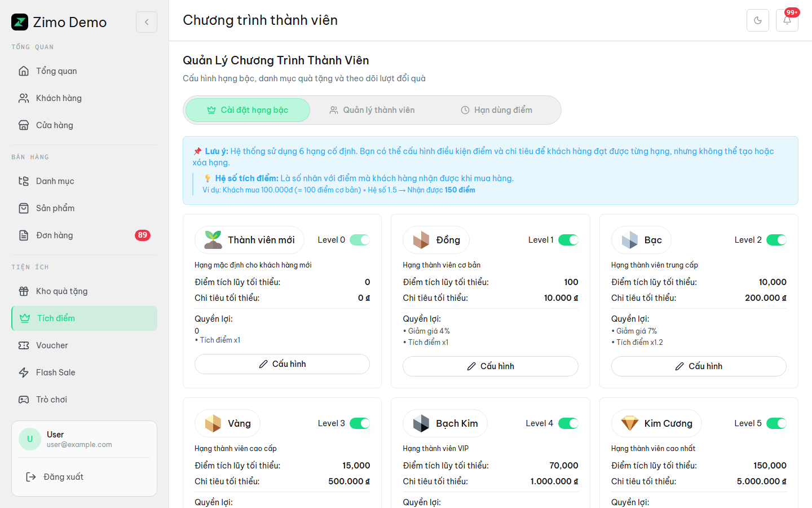812x508 pixels.
Task: Disable the Đồng Level 1 toggle
Action: click(x=568, y=240)
